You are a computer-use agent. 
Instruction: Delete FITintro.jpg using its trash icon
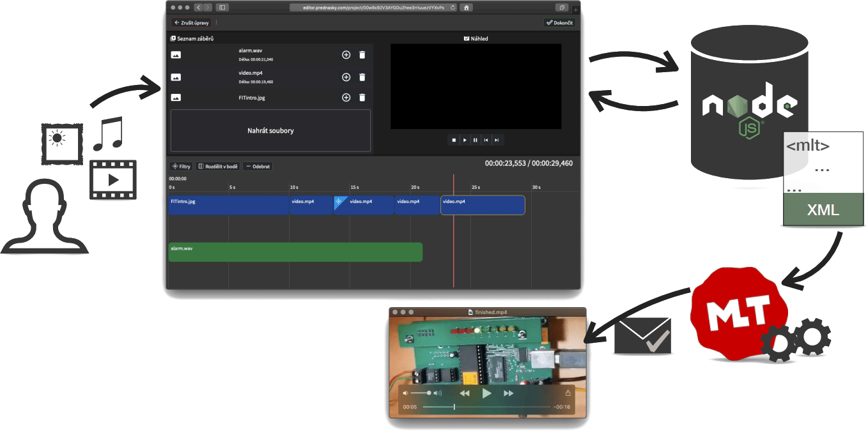[x=362, y=97]
